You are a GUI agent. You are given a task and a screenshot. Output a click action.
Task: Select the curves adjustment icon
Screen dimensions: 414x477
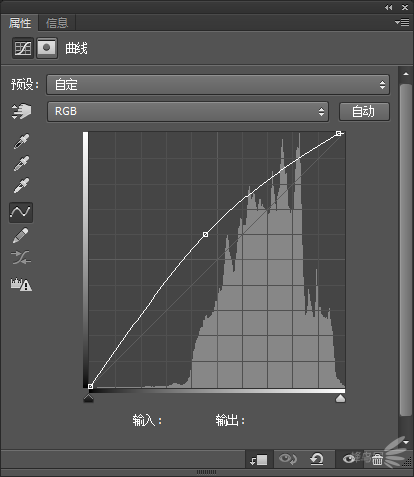pos(23,48)
